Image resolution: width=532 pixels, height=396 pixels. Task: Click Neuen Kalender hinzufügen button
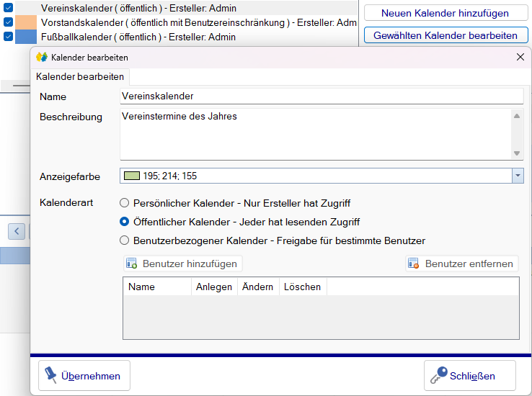(445, 13)
